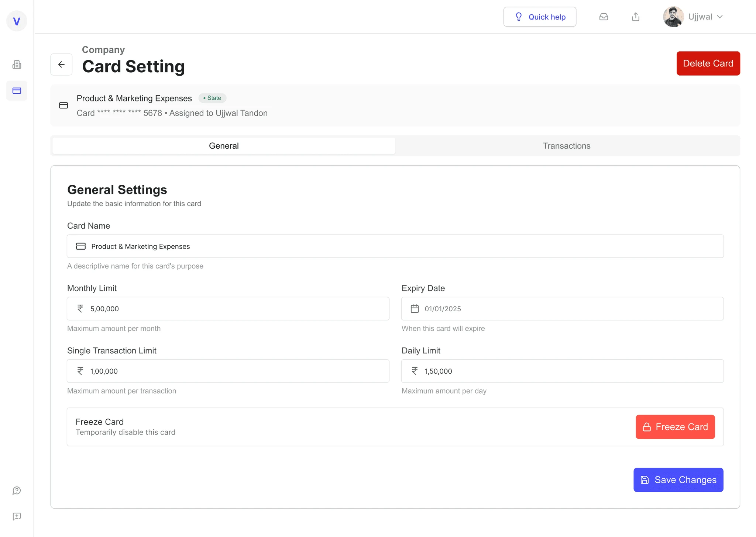Click the rupee icon in Daily Limit

[x=415, y=371]
